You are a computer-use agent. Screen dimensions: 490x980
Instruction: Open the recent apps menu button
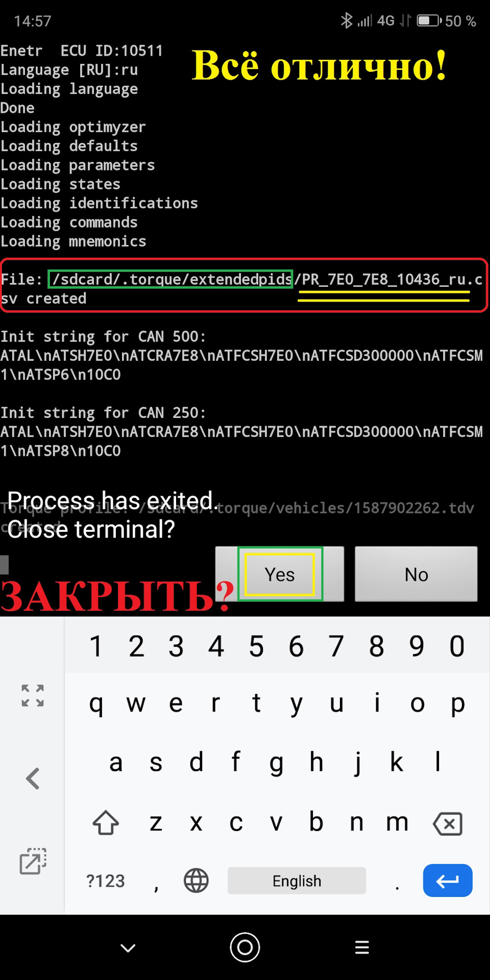[362, 947]
